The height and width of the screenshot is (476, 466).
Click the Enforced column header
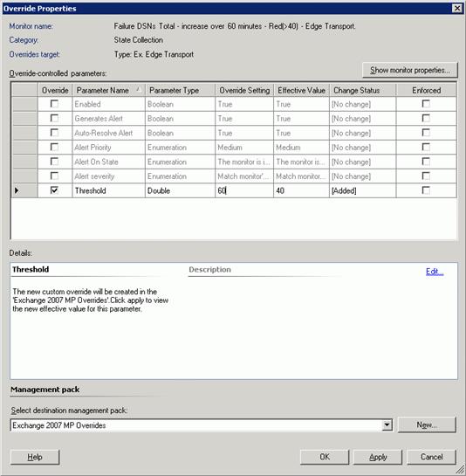pyautogui.click(x=426, y=90)
